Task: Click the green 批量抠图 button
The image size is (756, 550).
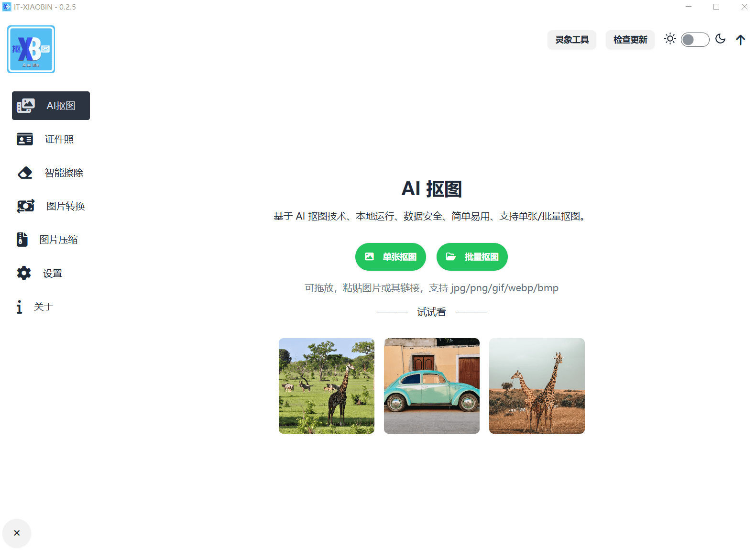Action: tap(472, 257)
